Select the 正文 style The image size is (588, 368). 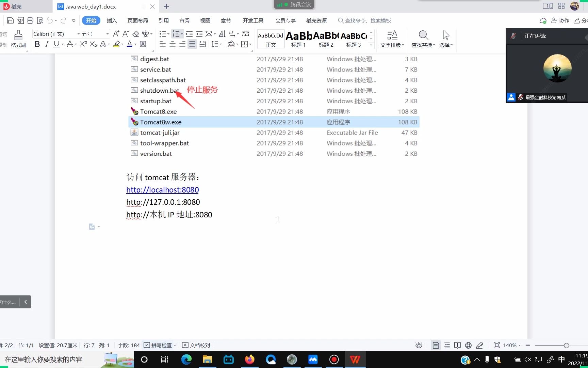[x=271, y=39]
